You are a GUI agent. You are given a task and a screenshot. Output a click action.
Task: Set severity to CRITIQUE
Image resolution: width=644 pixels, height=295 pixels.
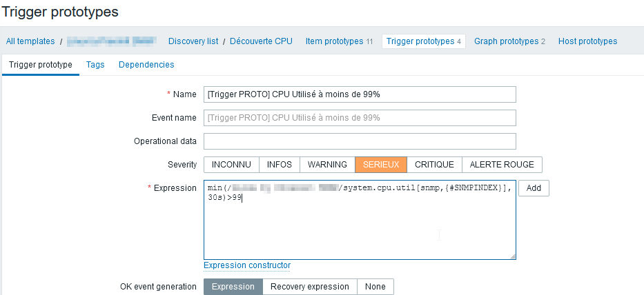(434, 165)
